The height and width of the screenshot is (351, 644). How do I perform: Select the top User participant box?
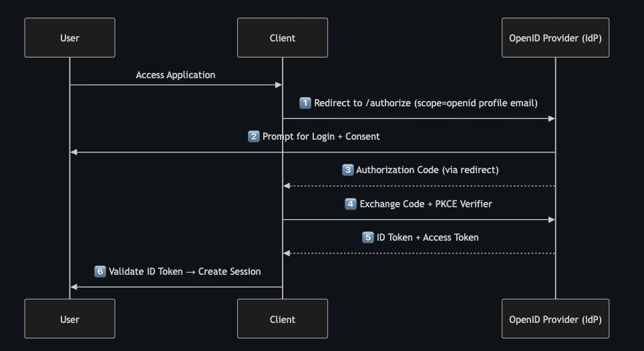(69, 37)
